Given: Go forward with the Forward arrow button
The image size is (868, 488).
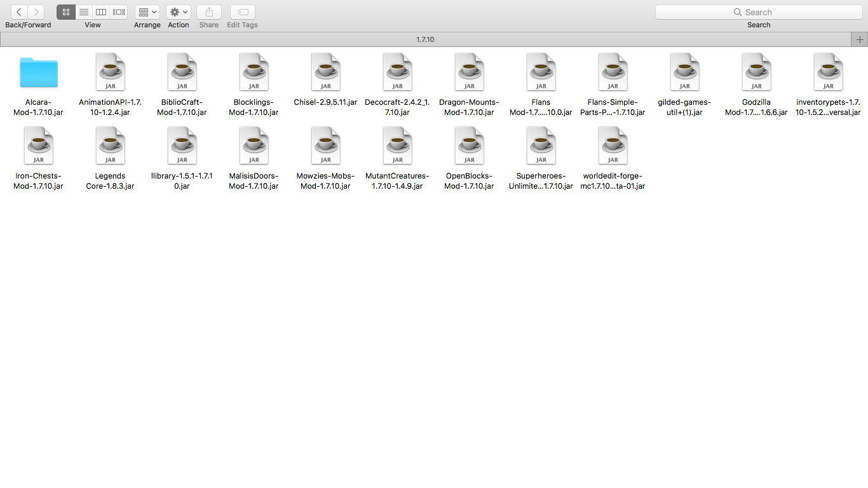Looking at the screenshot, I should tap(36, 12).
